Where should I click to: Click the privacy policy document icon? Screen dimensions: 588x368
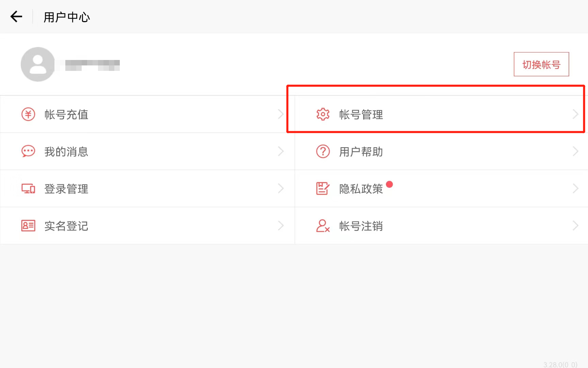click(323, 188)
